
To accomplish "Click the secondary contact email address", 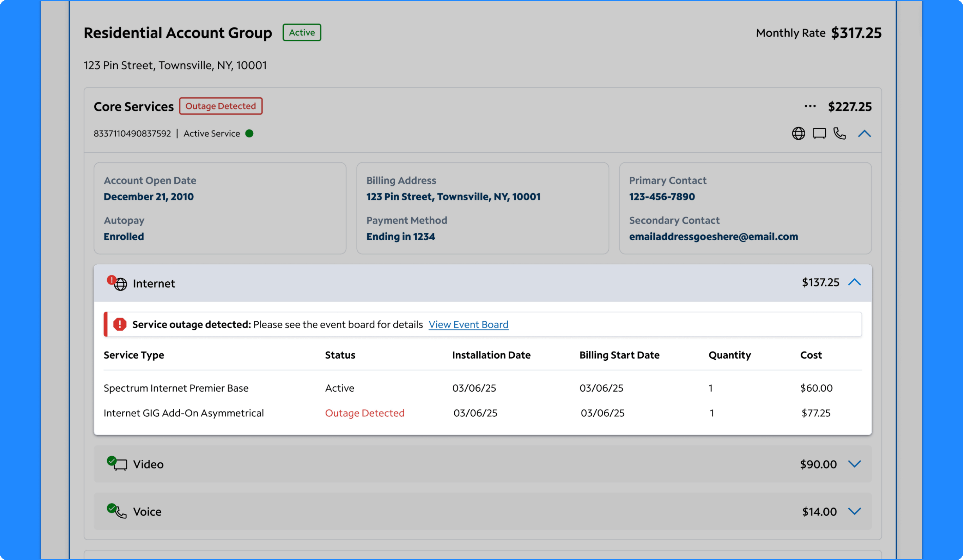I will pyautogui.click(x=713, y=237).
